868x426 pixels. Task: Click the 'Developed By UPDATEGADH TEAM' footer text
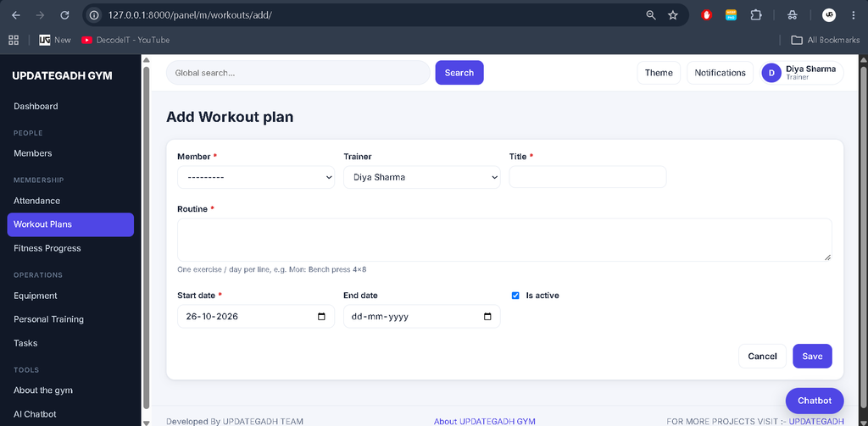(x=235, y=421)
